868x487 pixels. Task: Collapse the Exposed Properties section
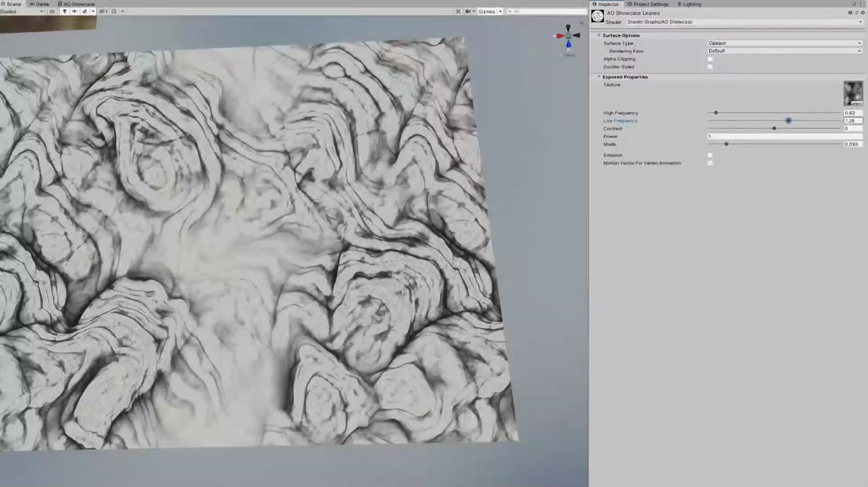pyautogui.click(x=599, y=77)
